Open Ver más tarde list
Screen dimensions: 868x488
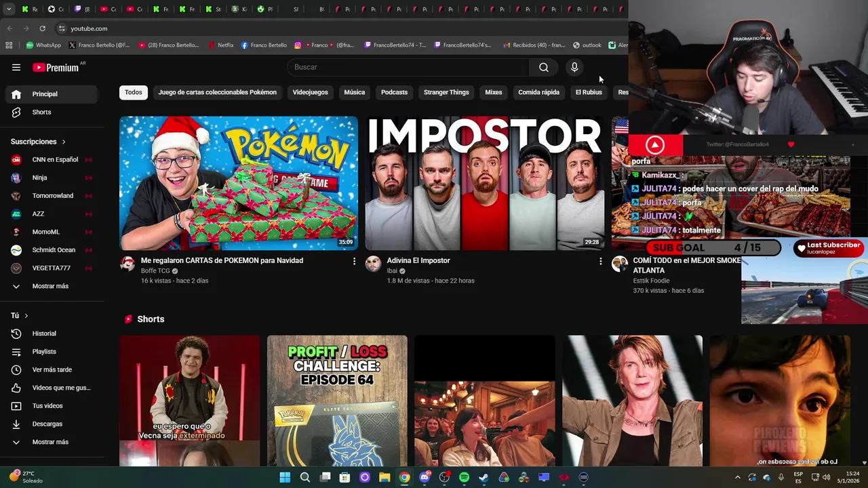[53, 369]
